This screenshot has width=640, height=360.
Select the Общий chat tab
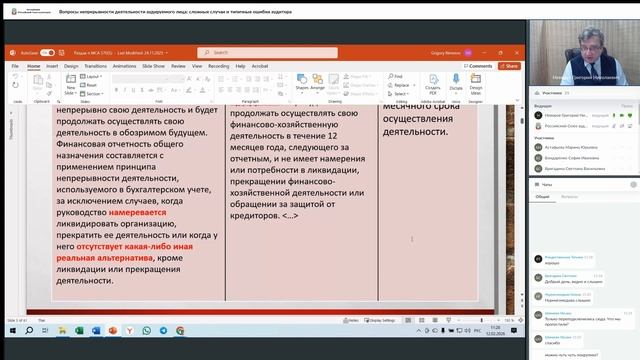click(542, 197)
